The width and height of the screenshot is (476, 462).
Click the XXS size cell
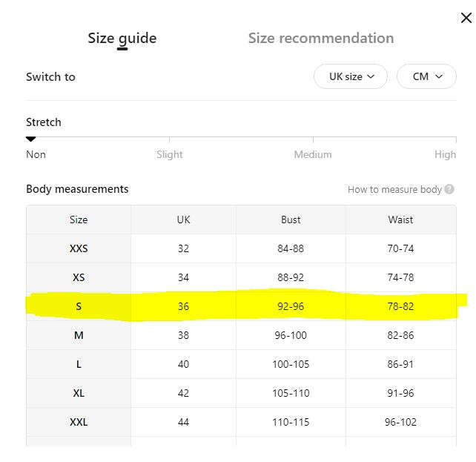[x=79, y=248]
